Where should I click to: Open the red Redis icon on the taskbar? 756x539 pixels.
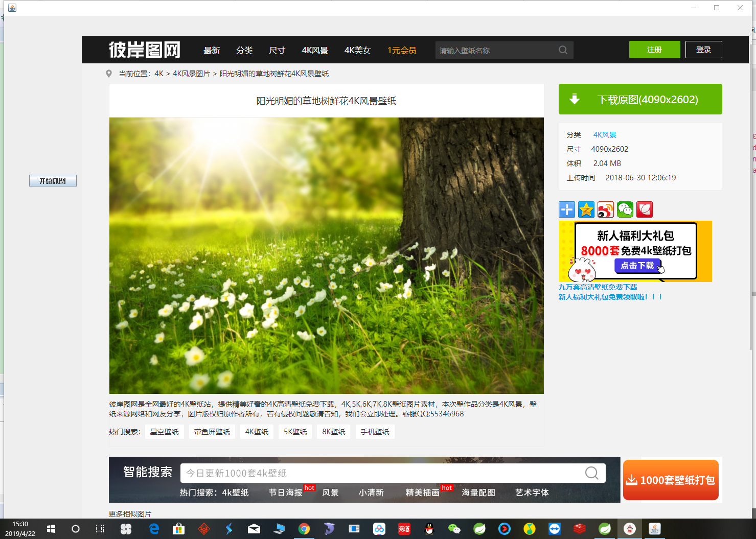click(580, 529)
